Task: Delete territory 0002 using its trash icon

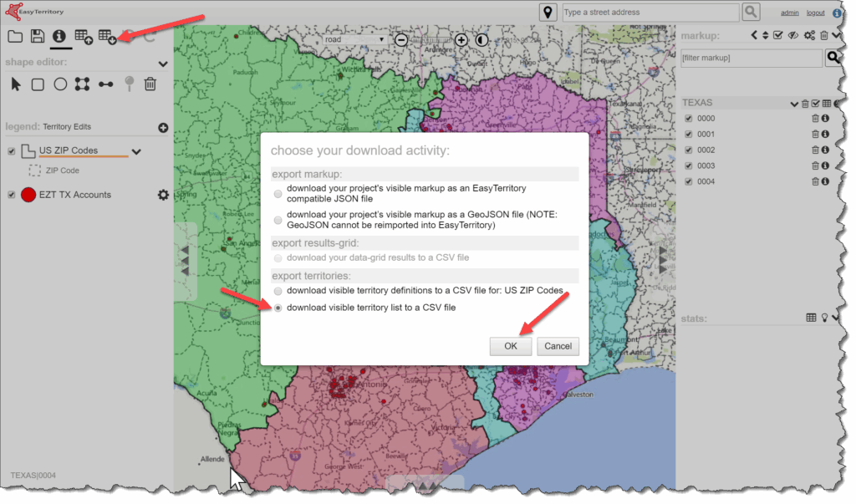Action: [816, 150]
